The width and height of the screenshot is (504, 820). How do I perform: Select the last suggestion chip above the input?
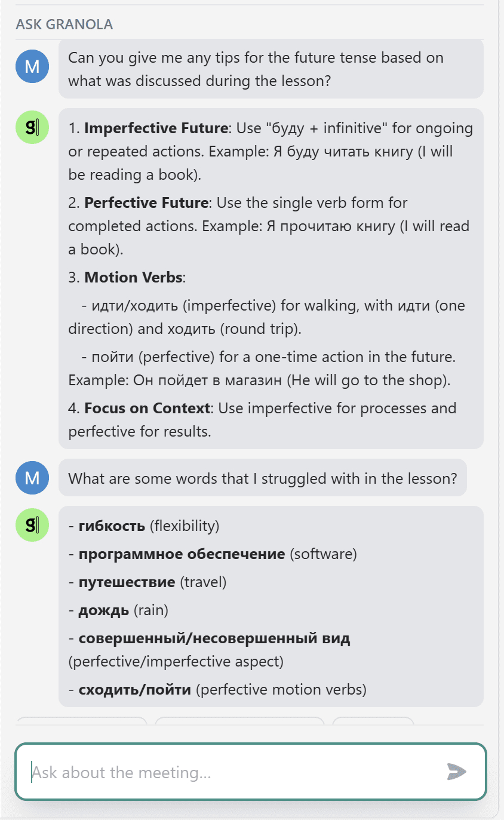point(373,720)
